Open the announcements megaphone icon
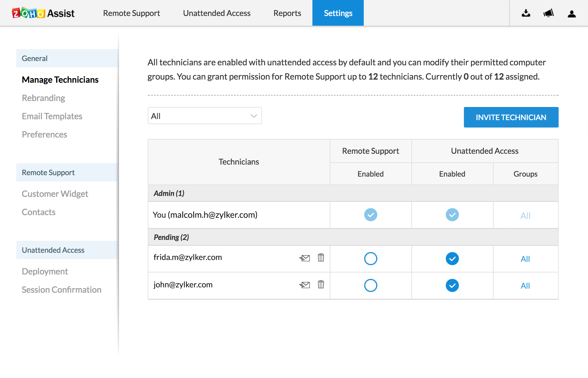588x378 pixels. tap(548, 13)
